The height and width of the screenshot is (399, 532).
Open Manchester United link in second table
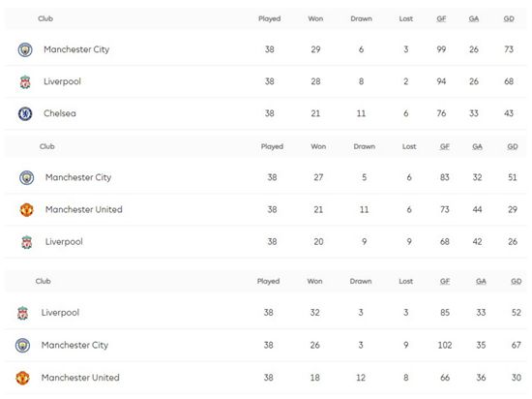84,209
